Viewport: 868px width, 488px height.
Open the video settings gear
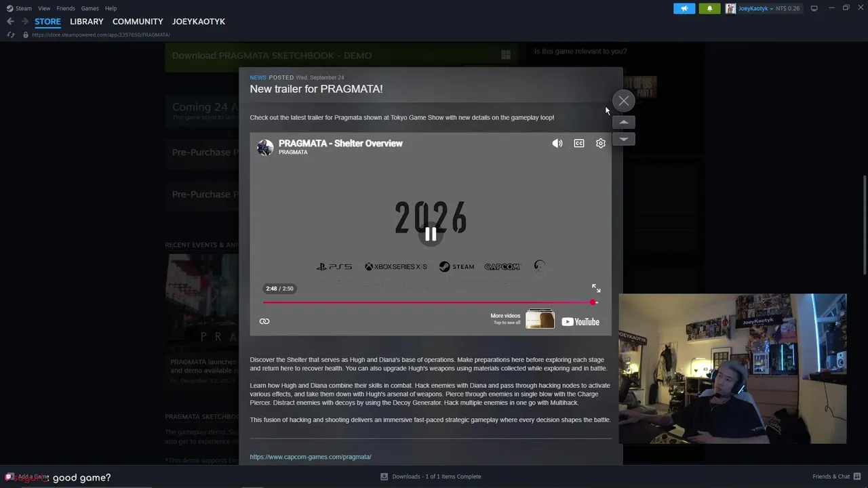pyautogui.click(x=601, y=143)
